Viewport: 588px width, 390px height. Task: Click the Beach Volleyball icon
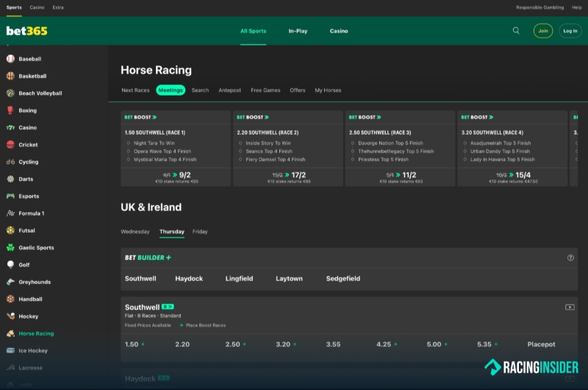click(10, 93)
